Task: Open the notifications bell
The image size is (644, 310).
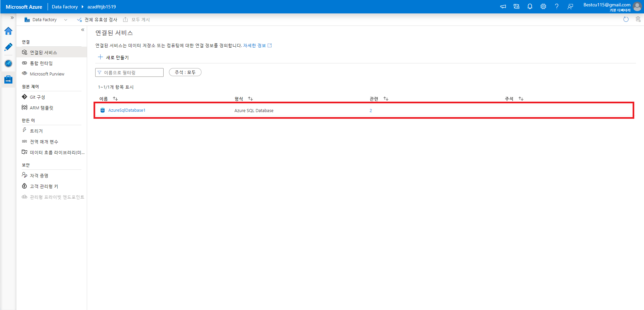Action: pos(530,6)
